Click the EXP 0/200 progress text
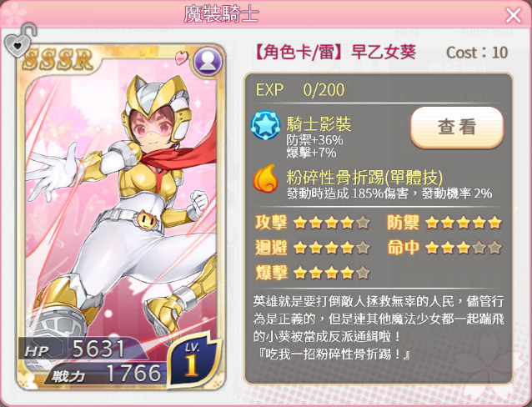 300,90
